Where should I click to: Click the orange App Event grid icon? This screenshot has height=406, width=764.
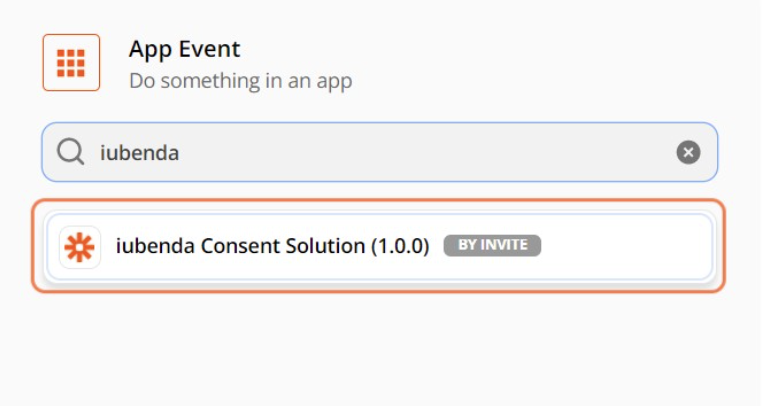pyautogui.click(x=71, y=62)
